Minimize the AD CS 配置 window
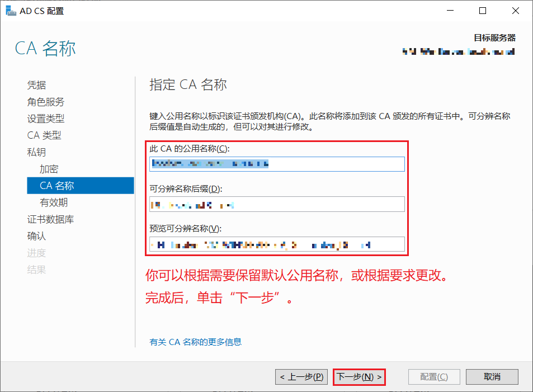 coord(450,10)
